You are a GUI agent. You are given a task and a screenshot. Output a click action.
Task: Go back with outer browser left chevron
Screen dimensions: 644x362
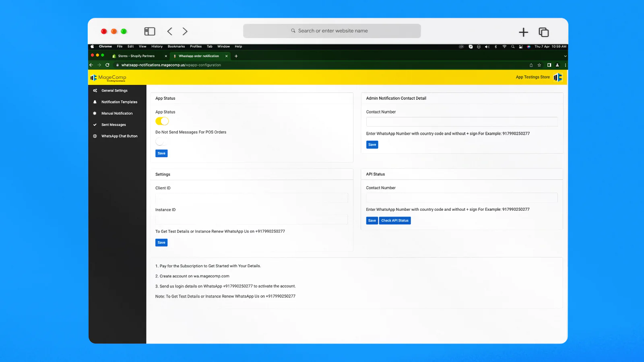coord(170,31)
